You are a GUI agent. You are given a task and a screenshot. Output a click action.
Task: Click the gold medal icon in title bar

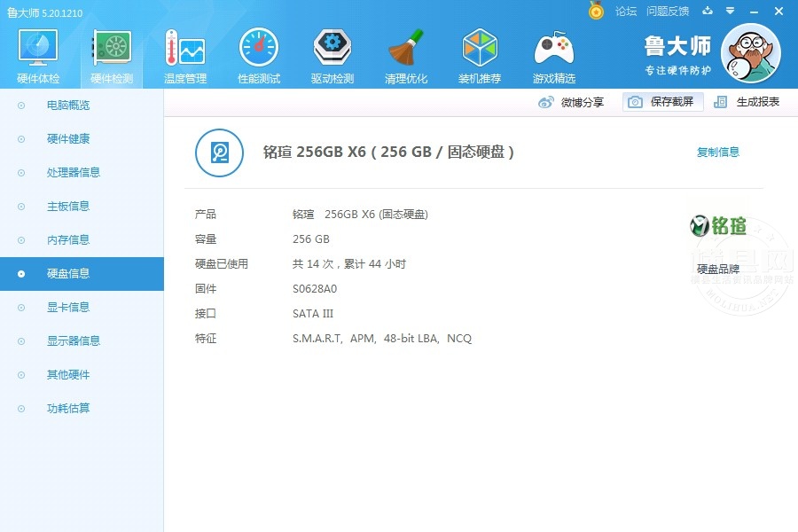[596, 11]
